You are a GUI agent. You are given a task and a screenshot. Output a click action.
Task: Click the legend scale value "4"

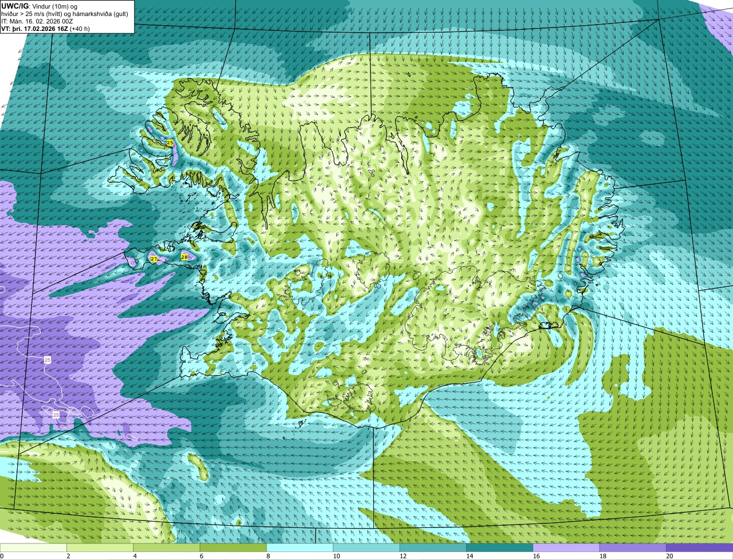point(135,556)
